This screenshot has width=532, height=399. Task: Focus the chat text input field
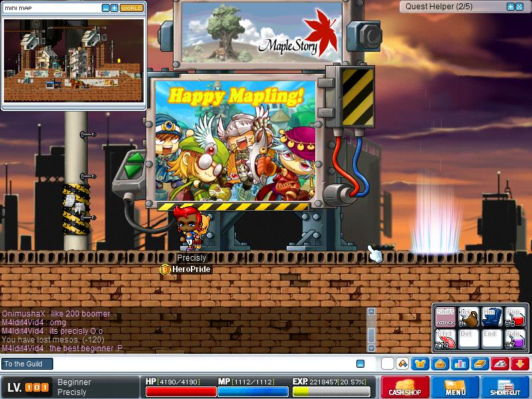(203, 364)
